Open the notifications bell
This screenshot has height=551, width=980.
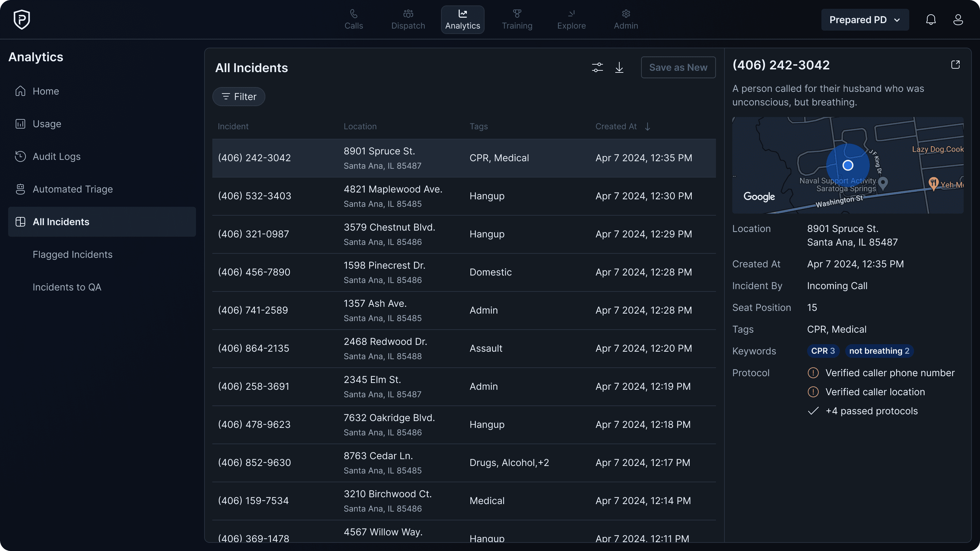point(931,20)
